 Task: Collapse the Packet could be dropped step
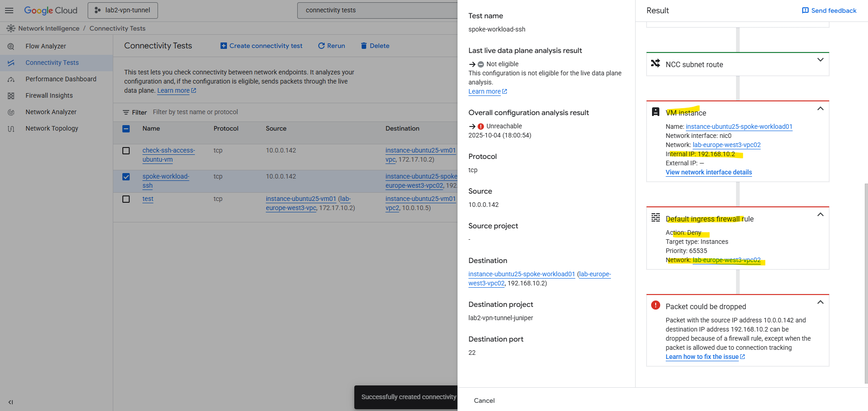point(821,302)
